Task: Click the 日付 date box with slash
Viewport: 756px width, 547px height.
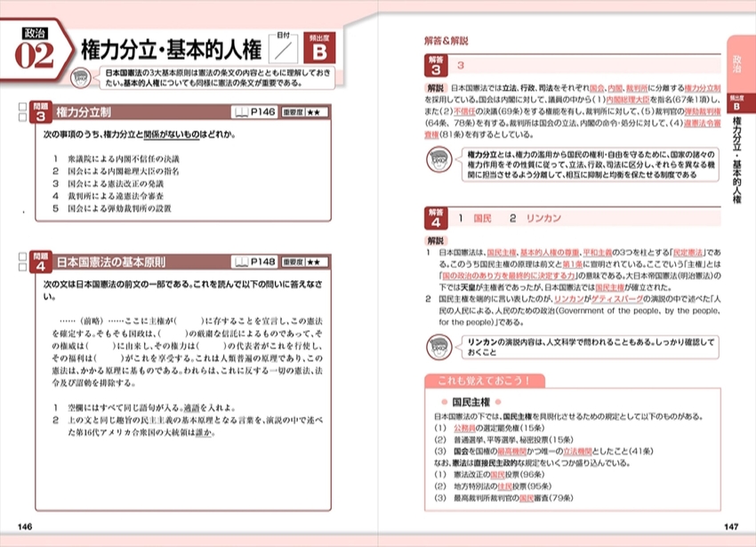Action: pos(283,48)
